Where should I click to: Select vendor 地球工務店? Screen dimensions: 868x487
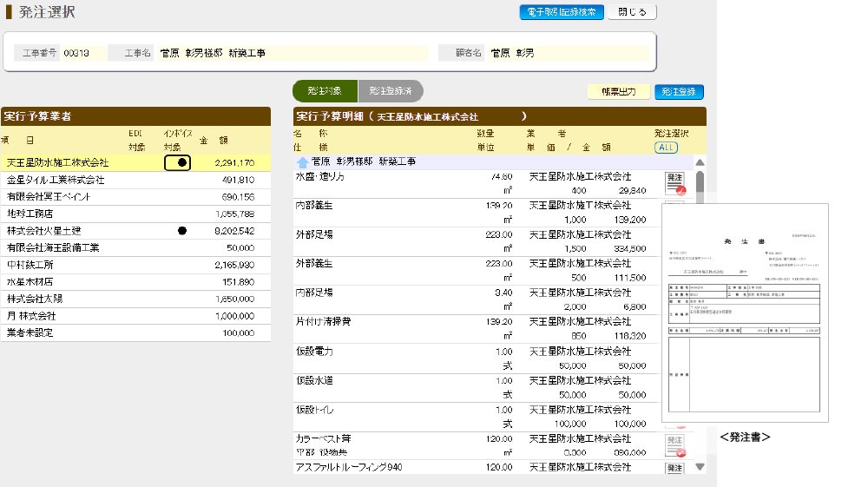pyautogui.click(x=135, y=214)
